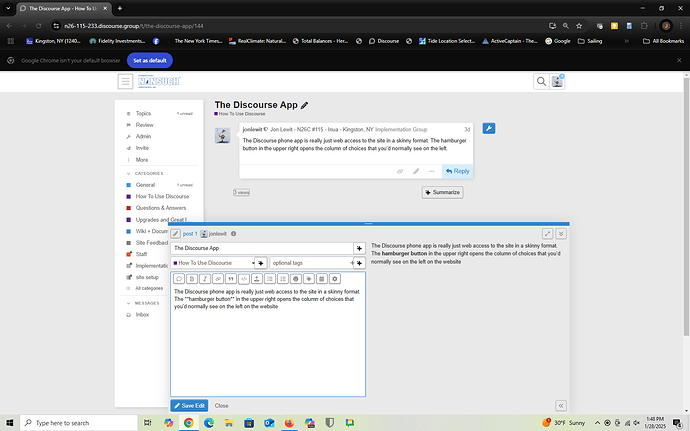Click the purple How To Use Discourse category badge under title
The height and width of the screenshot is (431, 690).
240,114
